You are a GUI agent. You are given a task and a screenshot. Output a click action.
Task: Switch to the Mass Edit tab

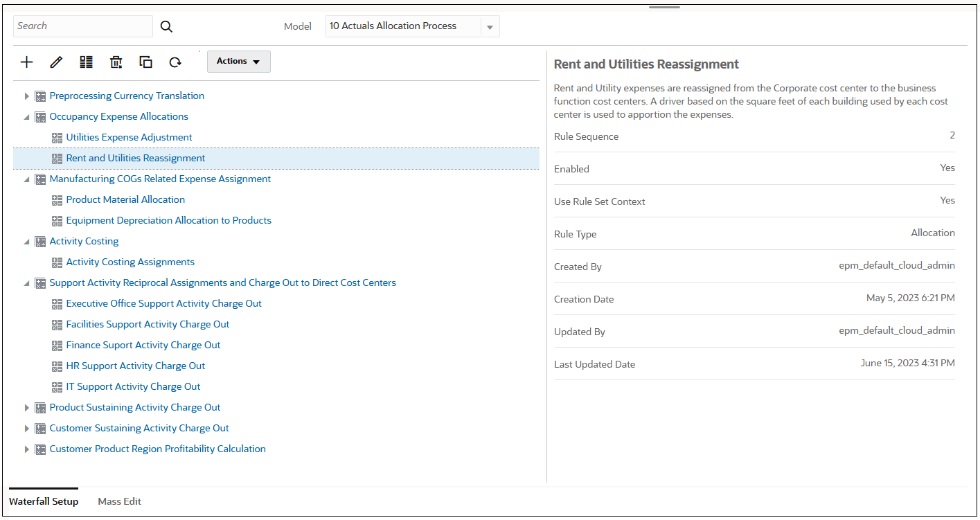point(119,501)
